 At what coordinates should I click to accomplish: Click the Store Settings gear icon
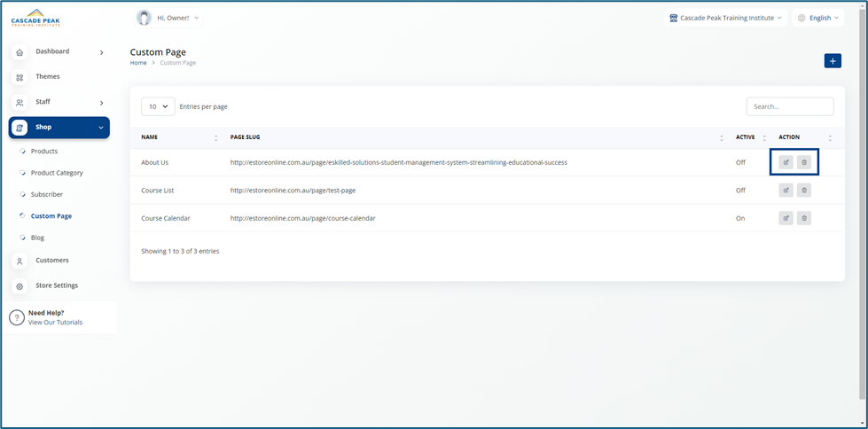tap(20, 286)
